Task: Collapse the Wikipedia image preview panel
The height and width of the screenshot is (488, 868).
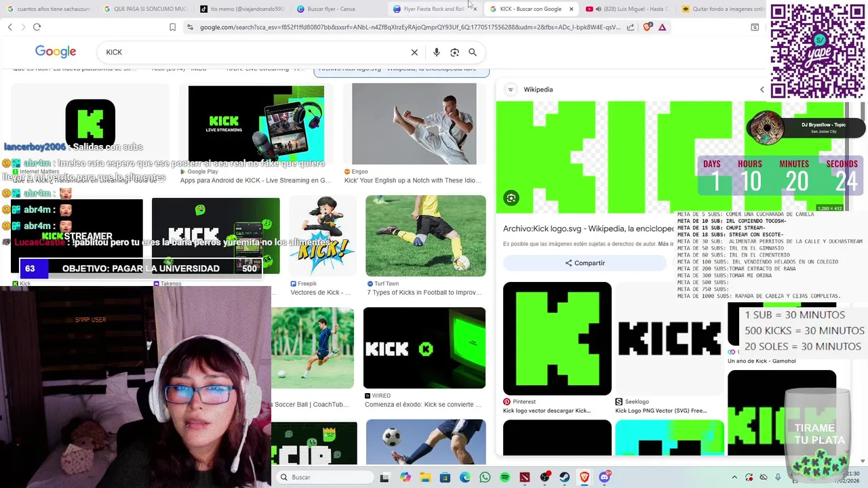Action: coord(762,89)
